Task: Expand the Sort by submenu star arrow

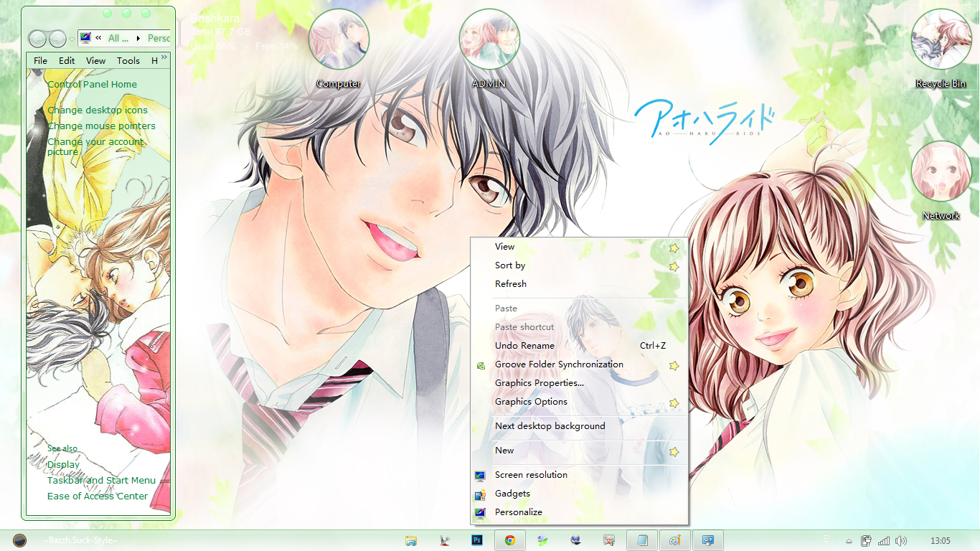Action: pyautogui.click(x=674, y=266)
